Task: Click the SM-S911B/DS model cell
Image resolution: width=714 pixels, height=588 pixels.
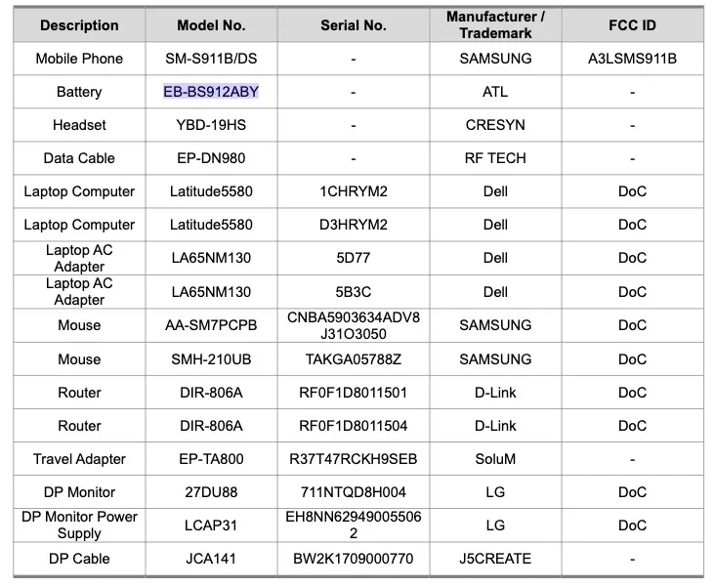Action: tap(211, 59)
